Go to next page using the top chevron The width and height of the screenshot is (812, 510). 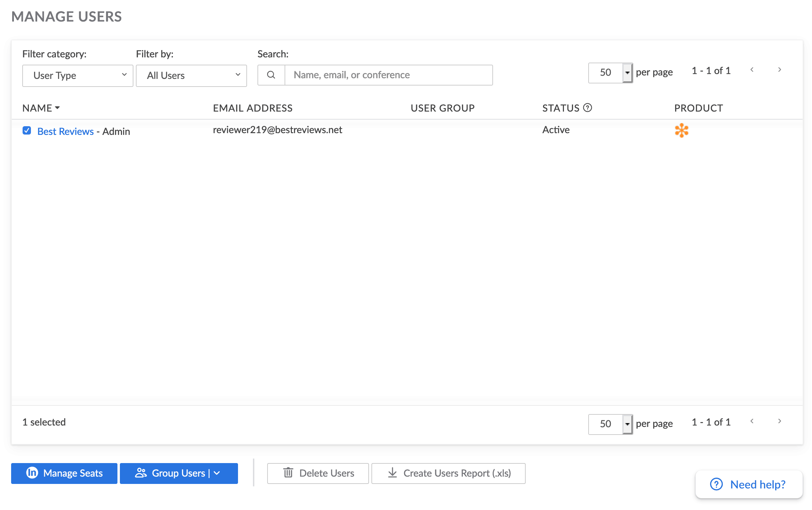(779, 70)
